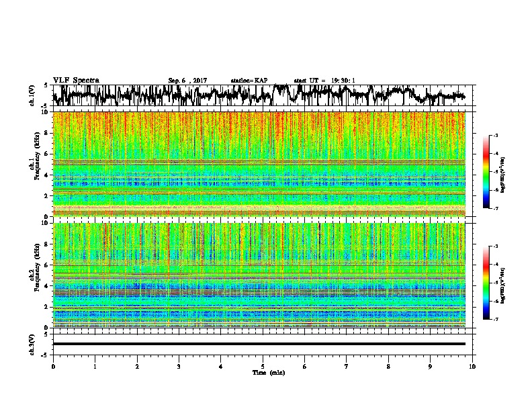The height and width of the screenshot is (411, 532).
Task: Click the "5" tick on the time axis
Action: (x=263, y=367)
